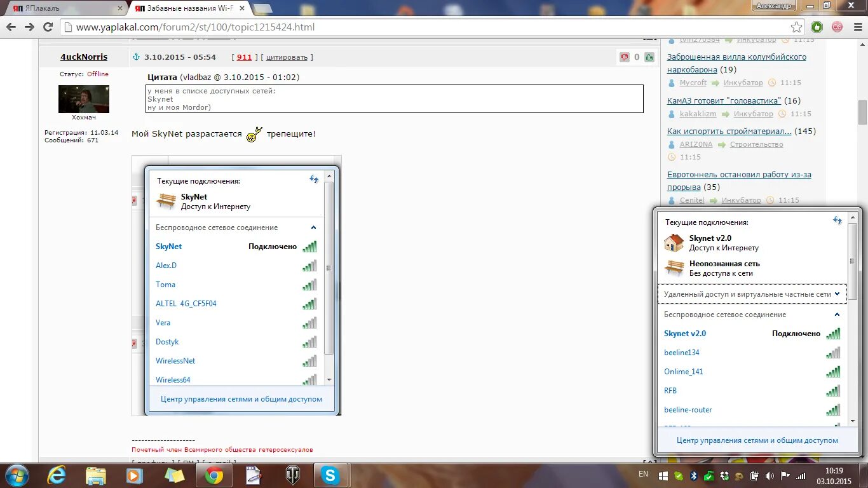Screen dimensions: 868x488
Task: Select the RFB wireless network
Action: click(x=752, y=391)
